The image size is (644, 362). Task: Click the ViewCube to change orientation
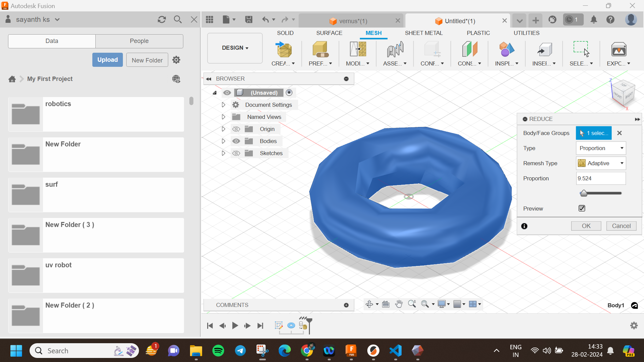(623, 94)
